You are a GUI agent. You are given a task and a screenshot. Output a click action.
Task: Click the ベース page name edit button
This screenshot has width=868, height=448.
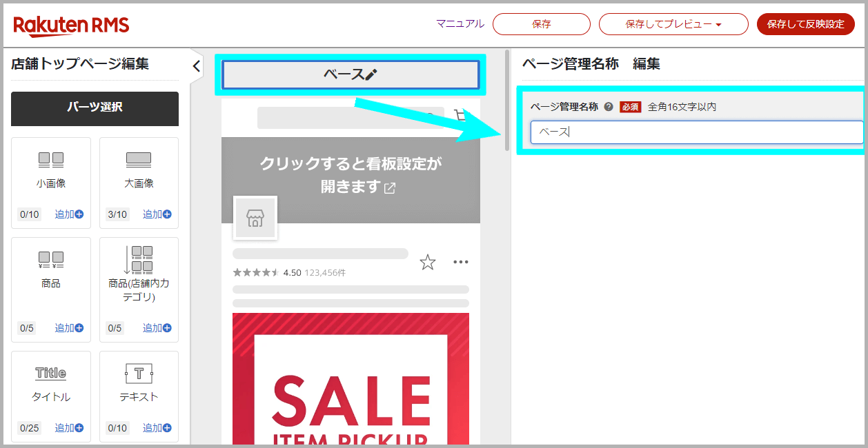click(x=351, y=74)
